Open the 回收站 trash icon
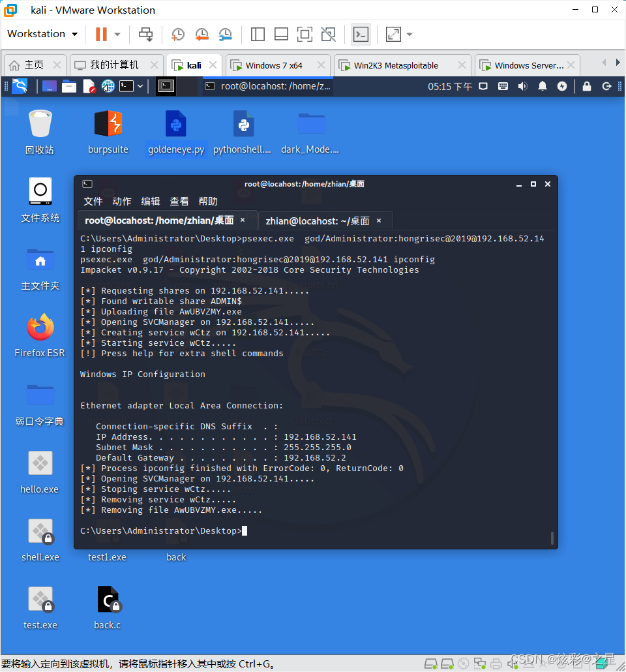Image resolution: width=626 pixels, height=672 pixels. 40,132
